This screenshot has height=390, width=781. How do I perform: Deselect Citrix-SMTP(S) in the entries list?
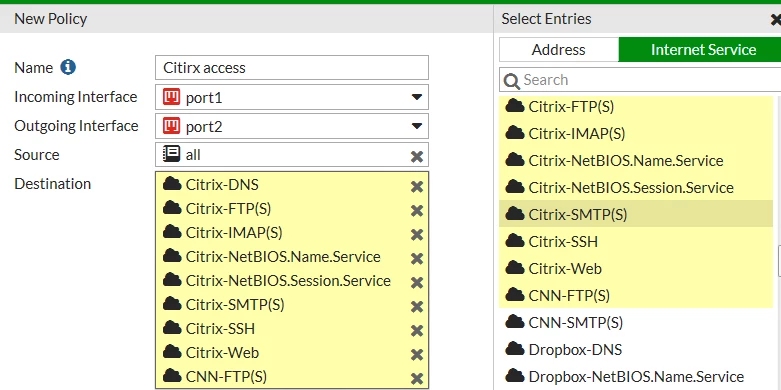[636, 214]
